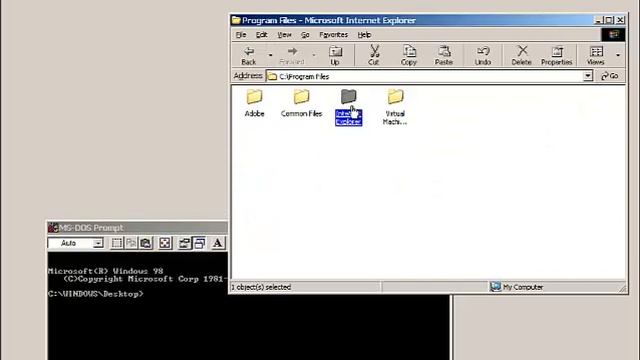Click the Views toolbar button
The height and width of the screenshot is (360, 640).
(x=596, y=56)
